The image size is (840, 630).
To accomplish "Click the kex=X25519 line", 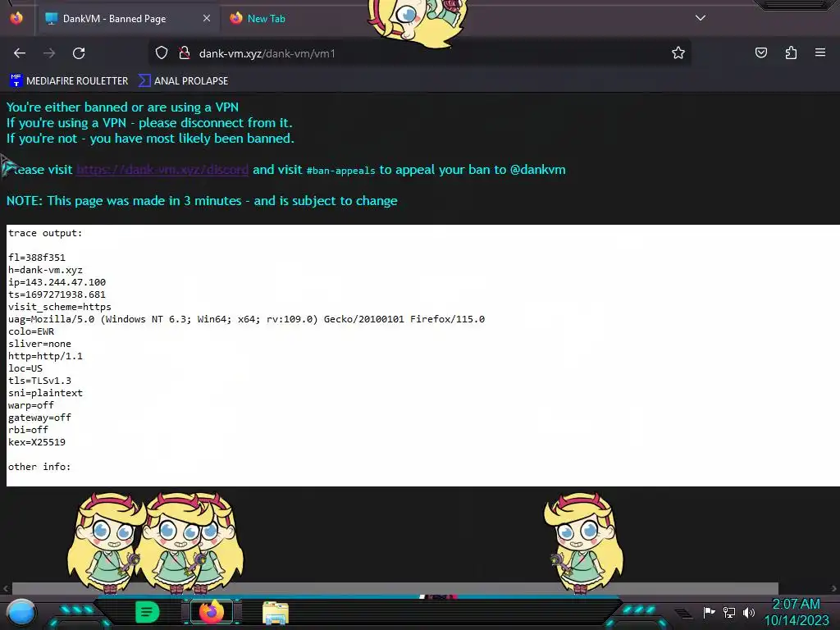I will 36,442.
